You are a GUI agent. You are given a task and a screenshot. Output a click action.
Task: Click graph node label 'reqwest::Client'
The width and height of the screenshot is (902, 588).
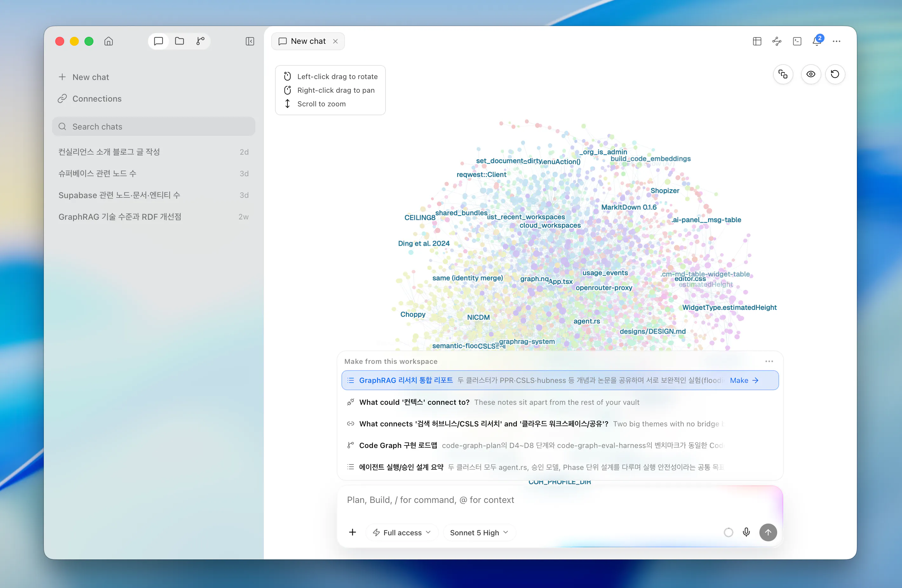click(x=481, y=174)
